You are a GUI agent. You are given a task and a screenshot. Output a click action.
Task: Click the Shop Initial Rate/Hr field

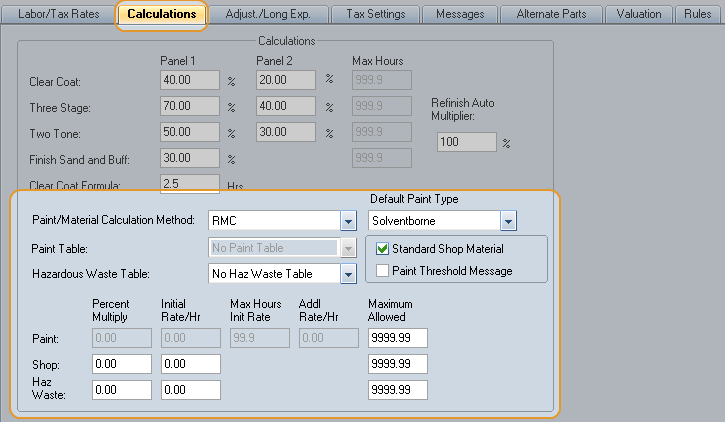190,364
